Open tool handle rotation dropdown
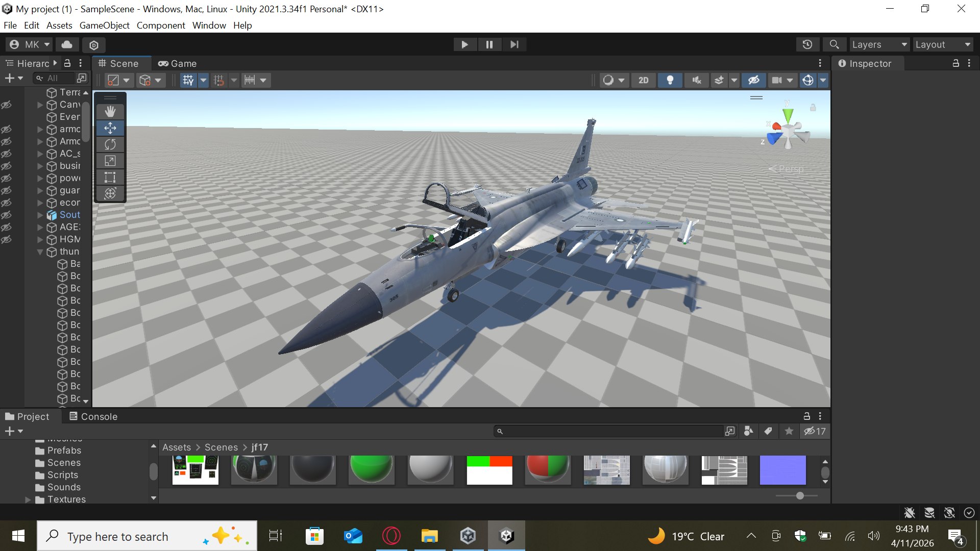The width and height of the screenshot is (980, 551). [151, 80]
